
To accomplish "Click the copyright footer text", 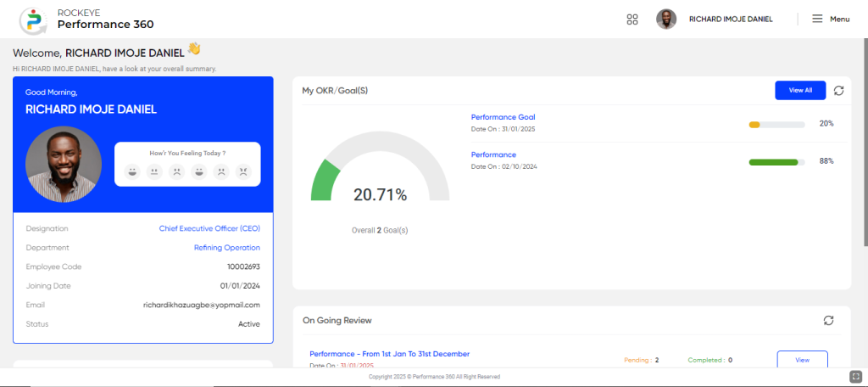I will point(434,377).
